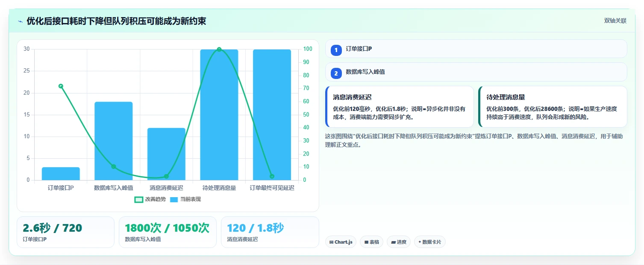The height and width of the screenshot is (265, 644).
Task: Click the 订单最终可见延迟 bar in the chart
Action: 272,115
